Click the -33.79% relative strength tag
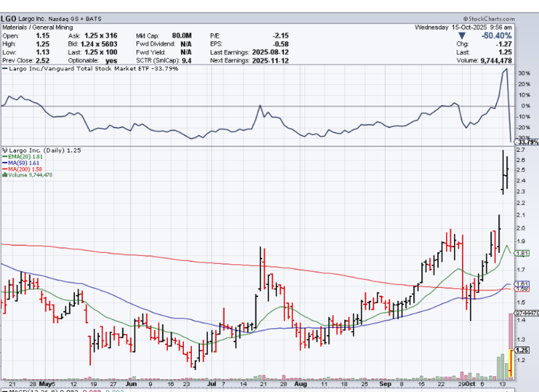539x392 pixels. coord(527,142)
